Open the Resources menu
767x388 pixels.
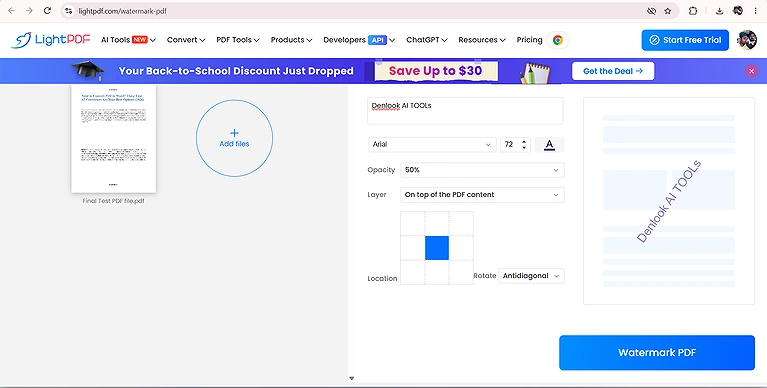point(482,40)
